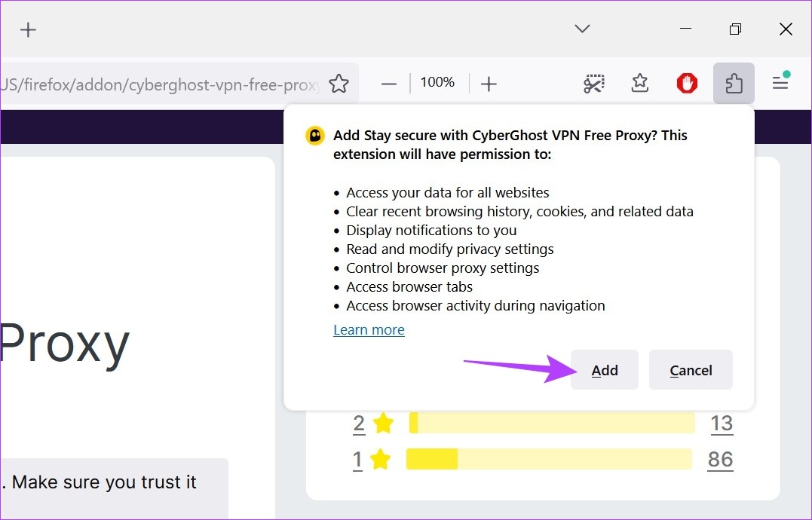Bookmark this page via the address bar star
812x520 pixels.
339,82
